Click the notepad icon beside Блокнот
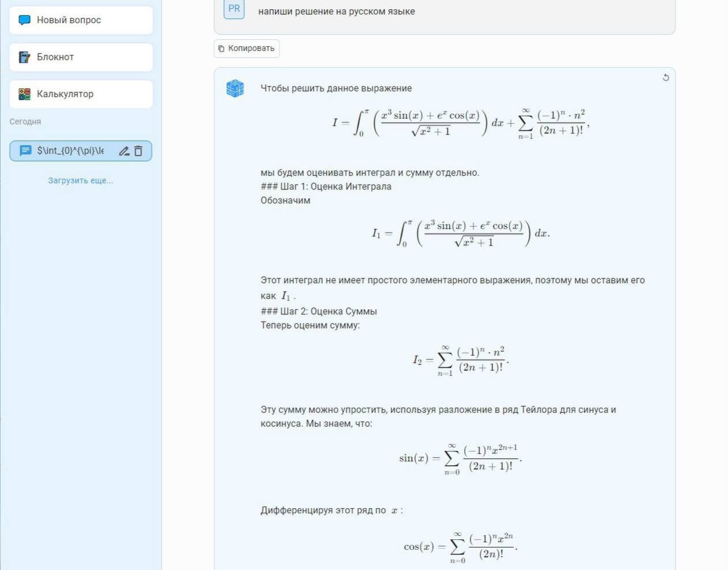 click(24, 57)
